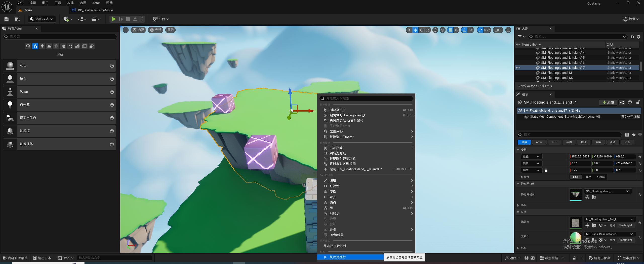This screenshot has height=264, width=644.
Task: Open content browser folder-search toolbar icon
Action: tap(17, 19)
